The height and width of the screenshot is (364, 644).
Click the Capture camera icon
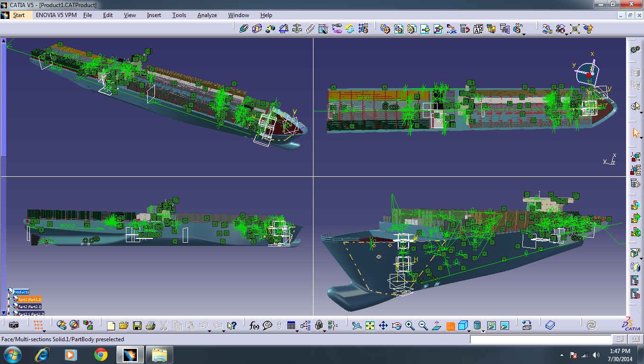[x=14, y=325]
